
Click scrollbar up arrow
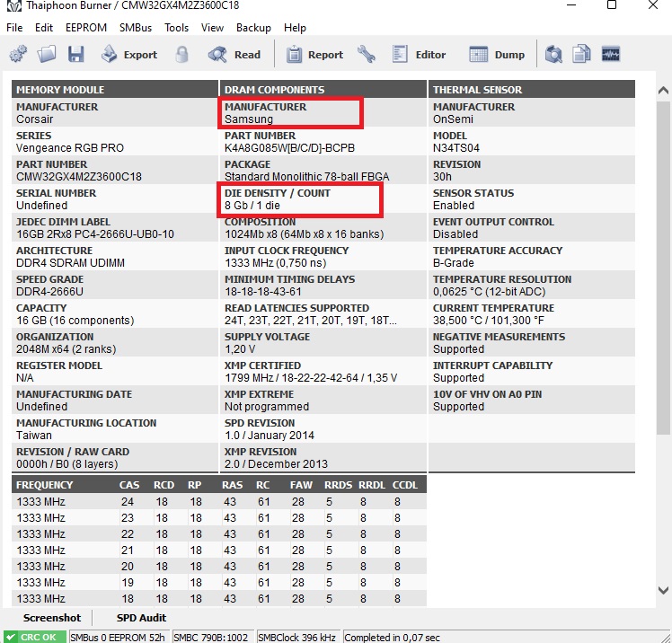tap(663, 91)
